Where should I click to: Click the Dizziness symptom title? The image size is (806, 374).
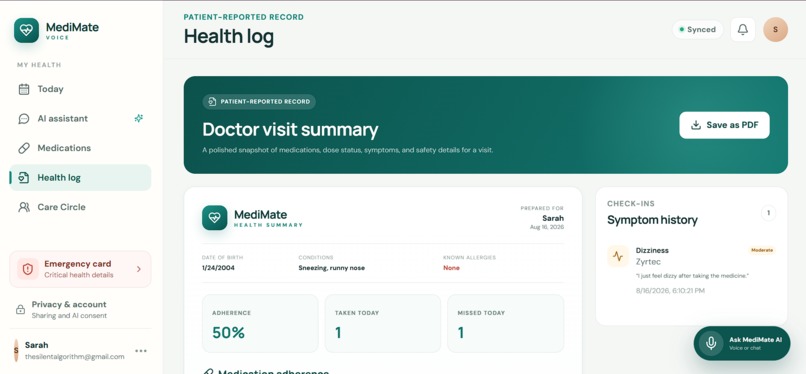[652, 250]
